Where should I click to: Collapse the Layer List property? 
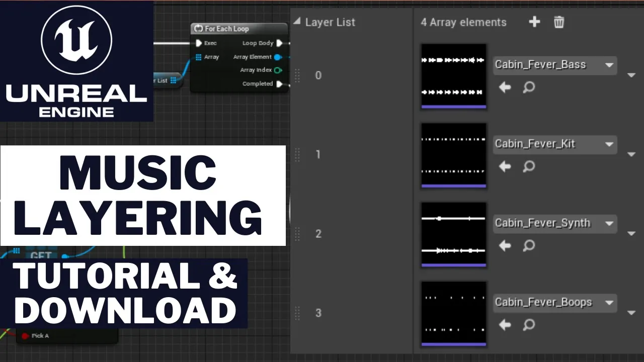(x=297, y=22)
